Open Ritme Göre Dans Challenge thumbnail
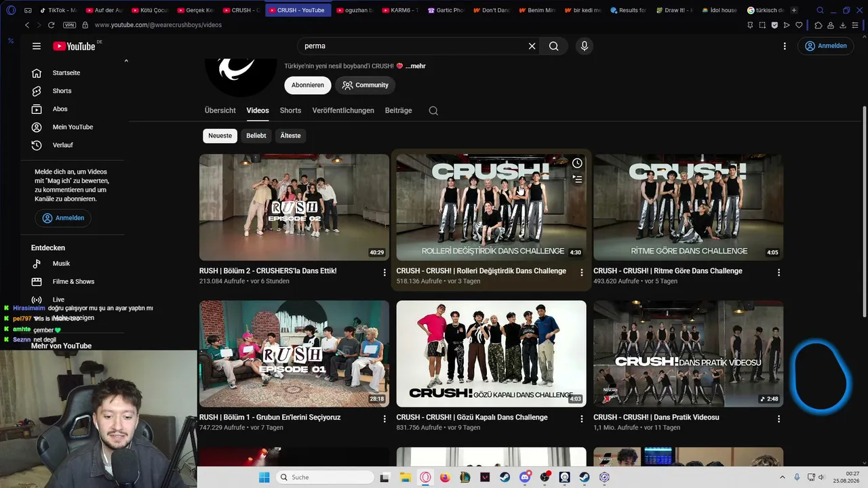This screenshot has width=868, height=488. (688, 207)
